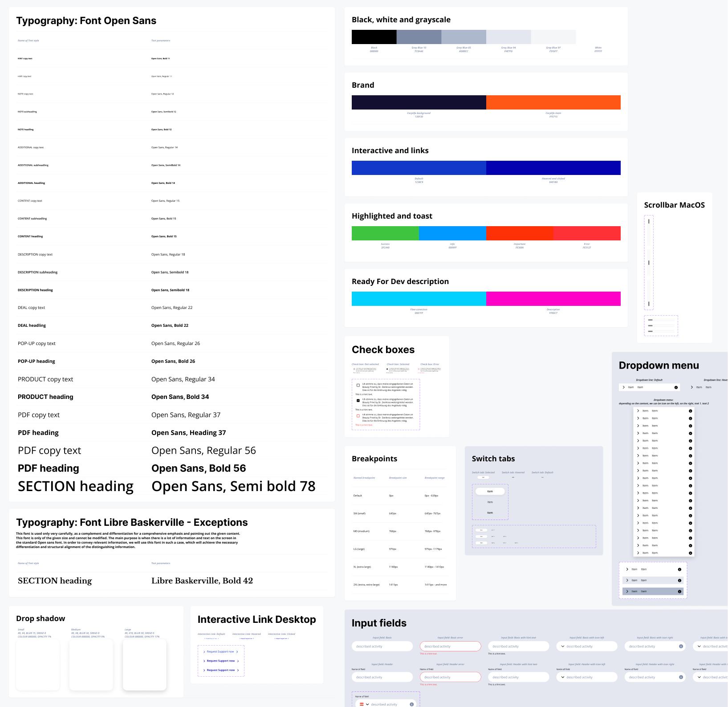Pick the orange Brand color swatch
Screen dimensions: 728x707
pos(553,102)
